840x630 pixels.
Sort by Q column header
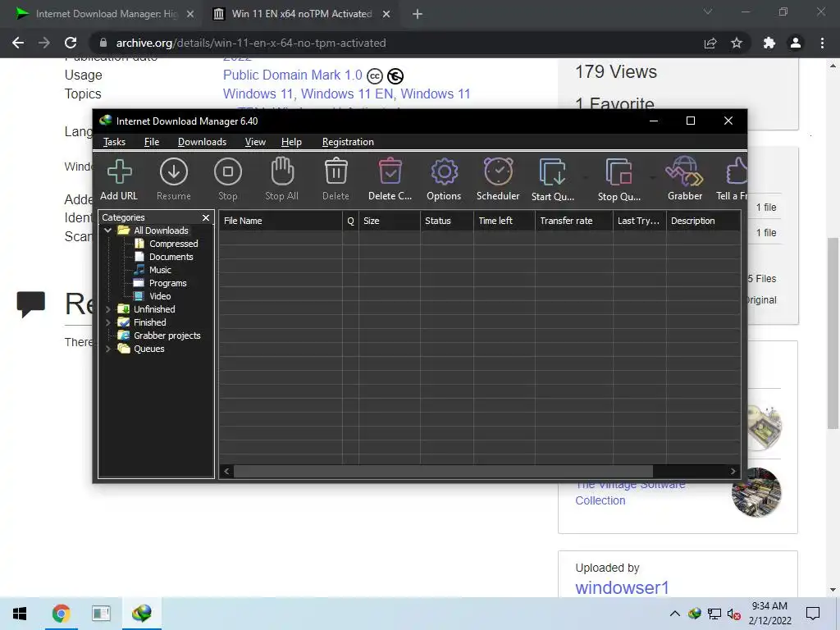[x=350, y=221]
